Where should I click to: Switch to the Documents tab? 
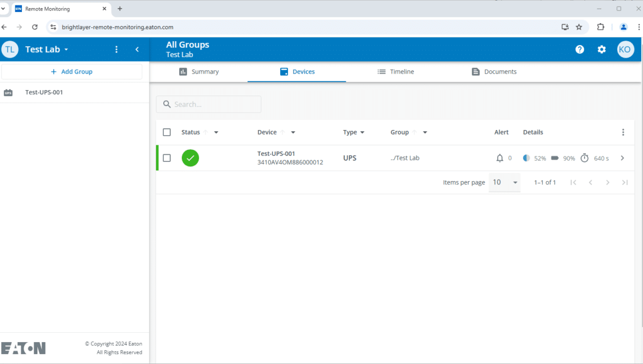tap(494, 72)
